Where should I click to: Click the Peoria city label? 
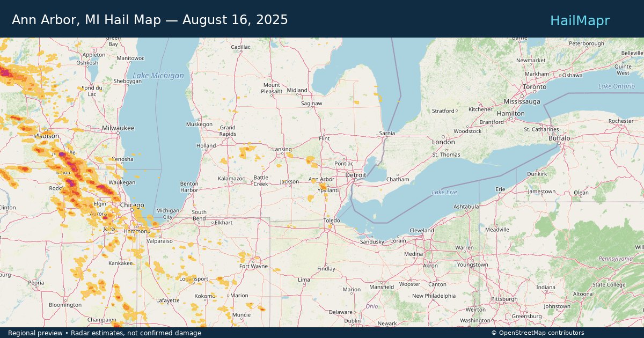pos(36,283)
